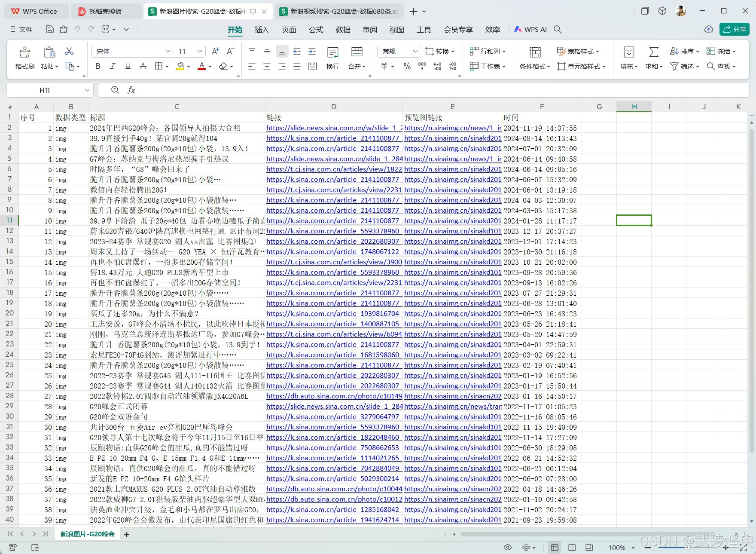Open the font color dropdown arrow
The height and width of the screenshot is (554, 756).
point(210,67)
